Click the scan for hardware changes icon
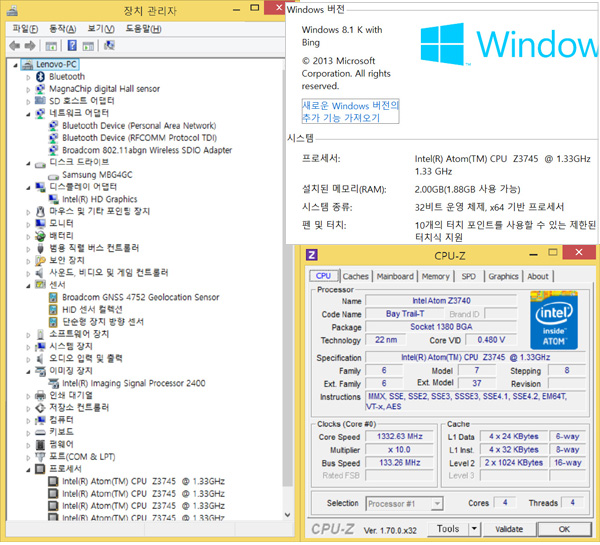Image resolution: width=600 pixels, height=545 pixels. (107, 46)
